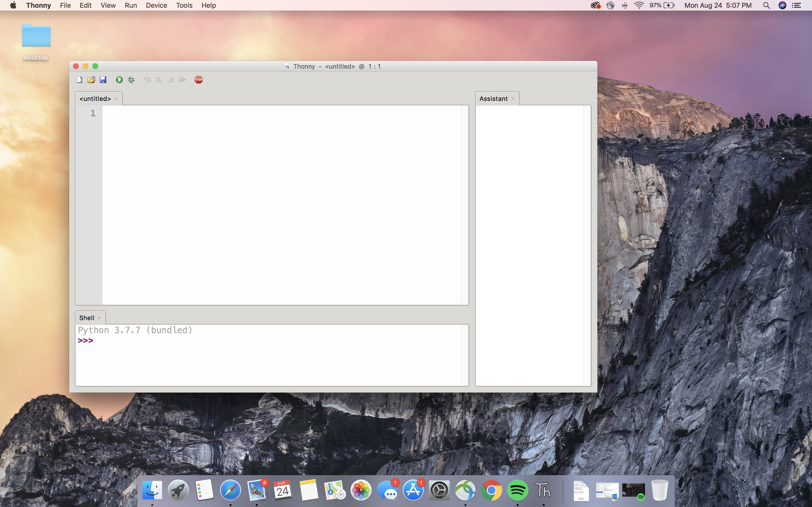Image resolution: width=812 pixels, height=507 pixels.
Task: Run current script with green play icon
Action: [x=119, y=80]
